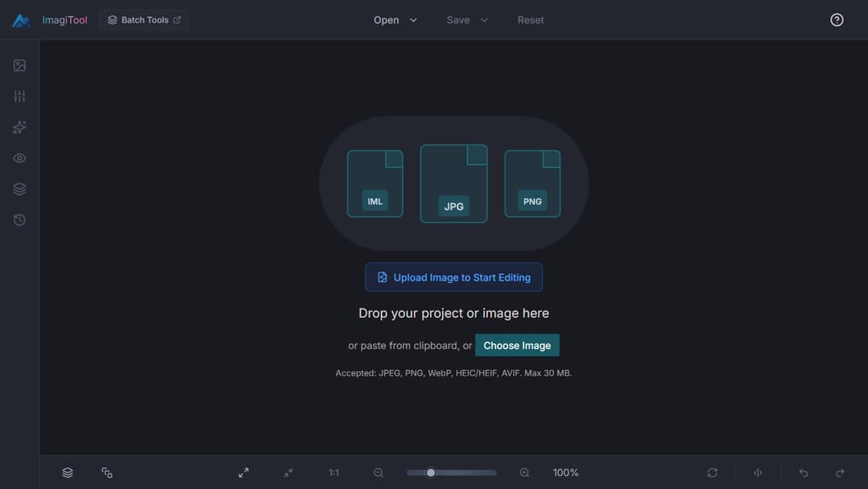Click the undo arrow icon
Image resolution: width=868 pixels, height=489 pixels.
pyautogui.click(x=803, y=472)
